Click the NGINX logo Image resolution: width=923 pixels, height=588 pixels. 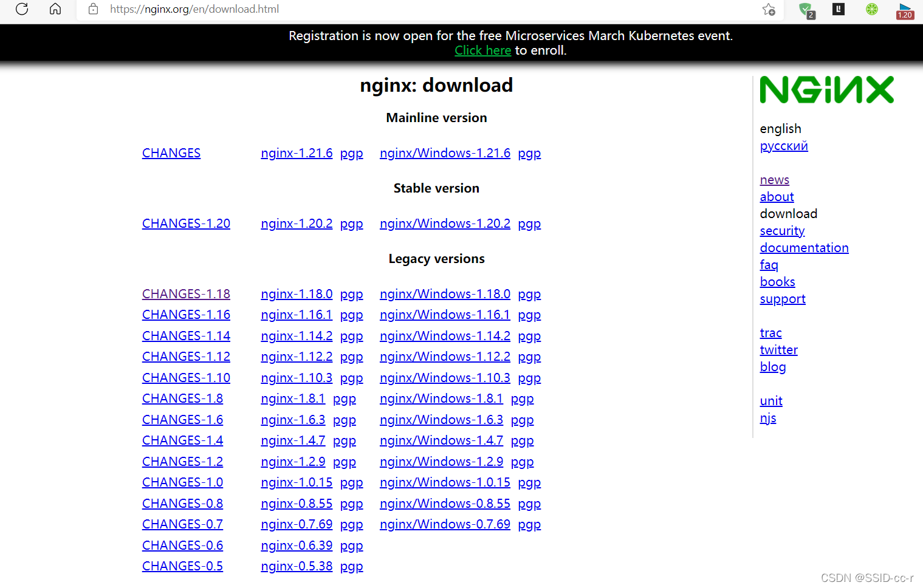pyautogui.click(x=827, y=90)
